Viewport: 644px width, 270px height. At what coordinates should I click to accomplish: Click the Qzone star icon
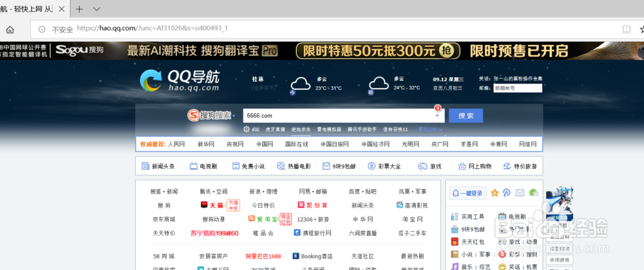495,193
